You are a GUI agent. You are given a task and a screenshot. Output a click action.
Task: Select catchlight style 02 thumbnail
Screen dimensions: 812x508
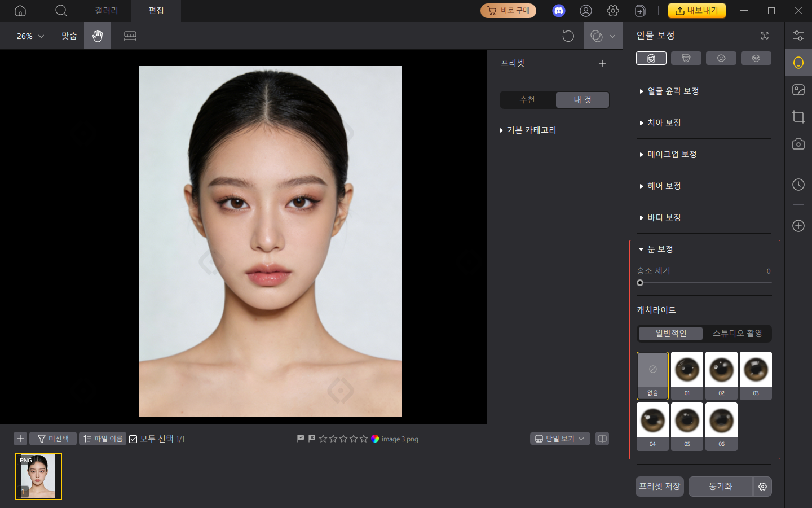[721, 375]
